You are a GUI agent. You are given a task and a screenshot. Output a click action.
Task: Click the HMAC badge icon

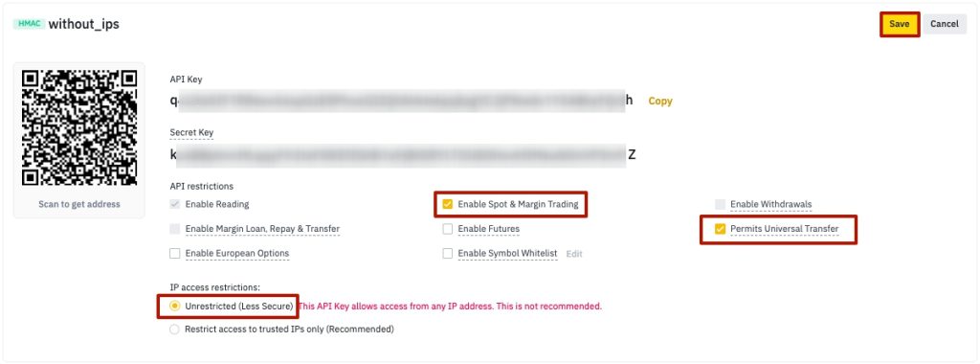click(29, 24)
